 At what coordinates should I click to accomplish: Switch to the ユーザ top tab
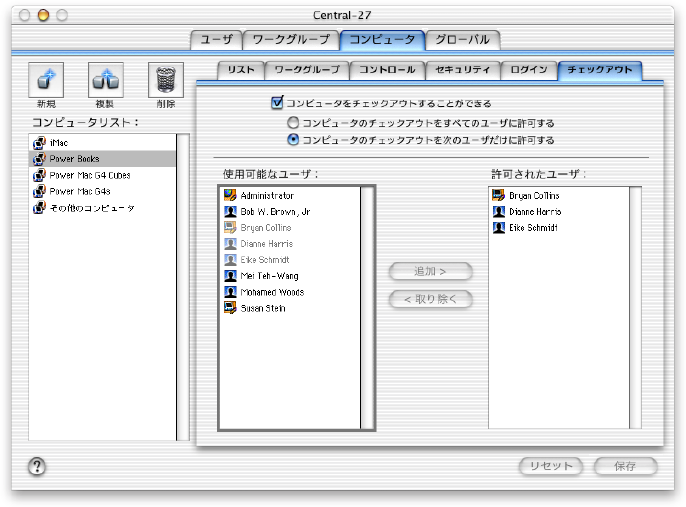pos(216,40)
